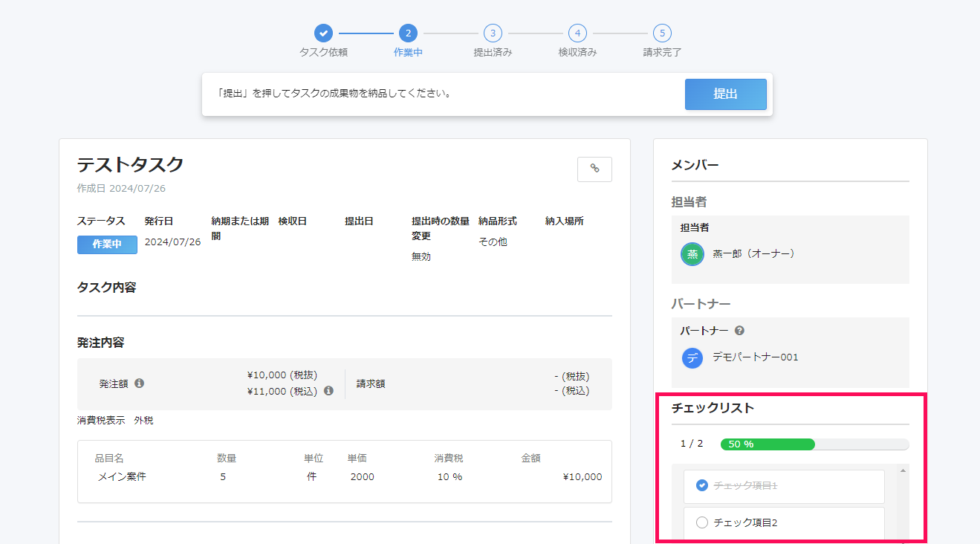
Task: Select step 3 提出済み in the stepper
Action: 493,33
